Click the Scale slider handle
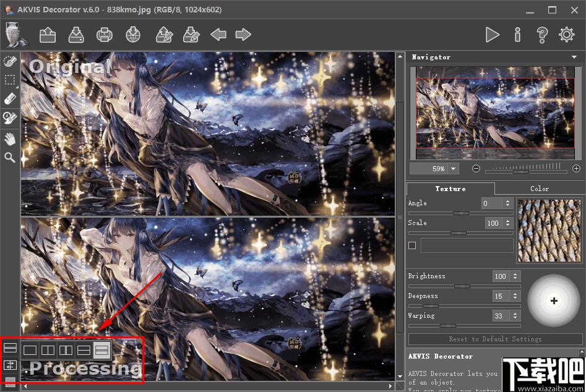586x392 pixels. pyautogui.click(x=458, y=233)
